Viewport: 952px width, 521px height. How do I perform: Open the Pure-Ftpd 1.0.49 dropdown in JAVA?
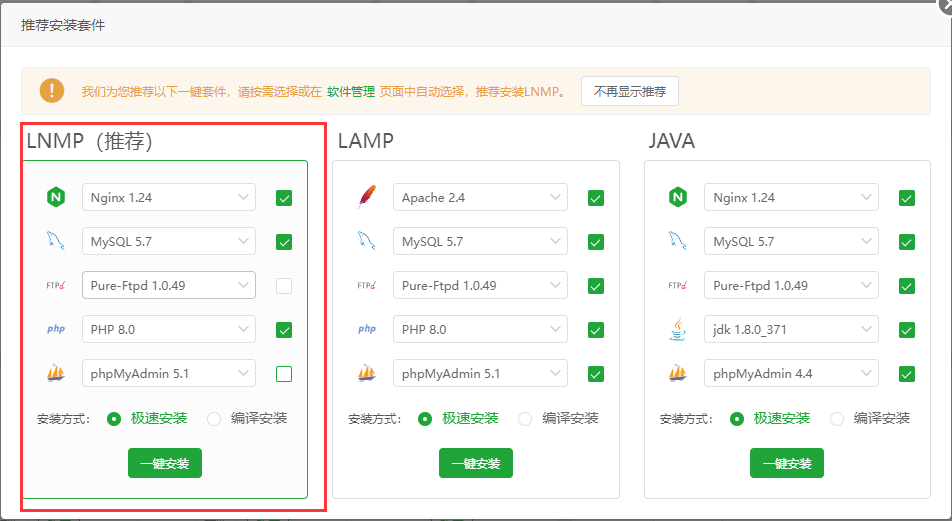[x=791, y=285]
